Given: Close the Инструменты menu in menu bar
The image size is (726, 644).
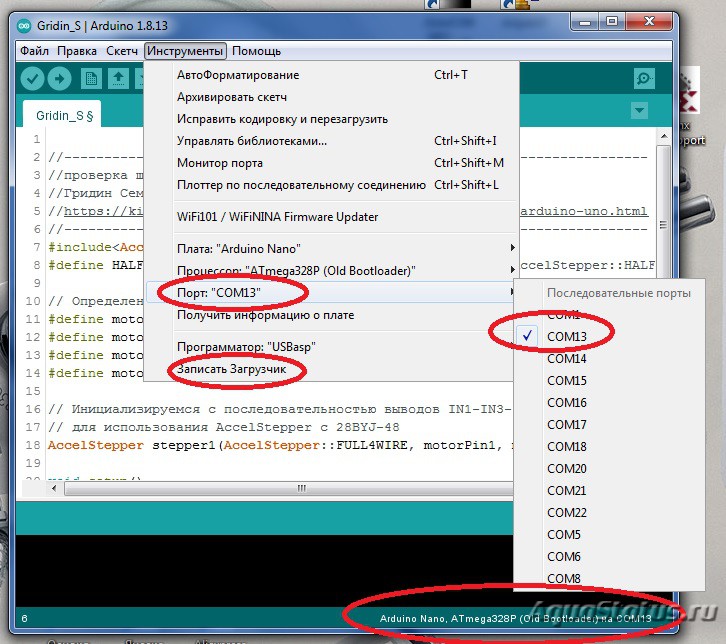Looking at the screenshot, I should click(185, 51).
